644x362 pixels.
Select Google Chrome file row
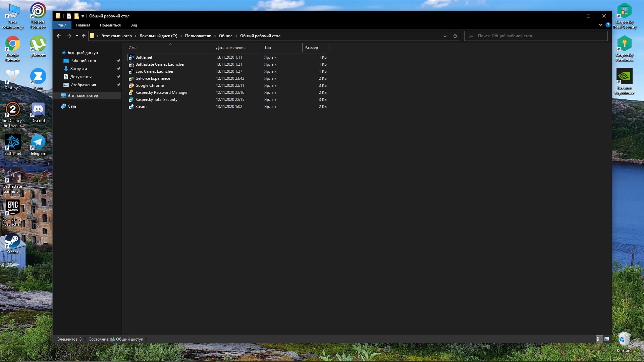coord(228,85)
